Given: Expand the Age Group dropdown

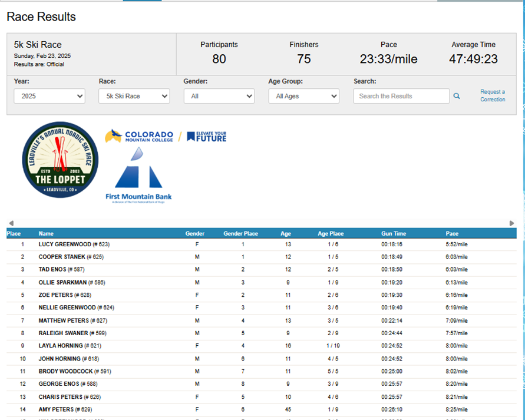Looking at the screenshot, I should (x=303, y=96).
